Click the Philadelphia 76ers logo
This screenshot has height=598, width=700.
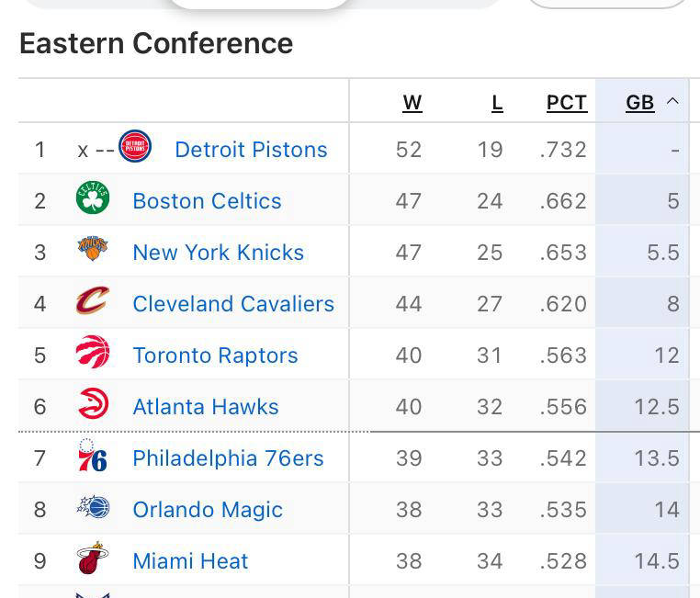tap(93, 457)
